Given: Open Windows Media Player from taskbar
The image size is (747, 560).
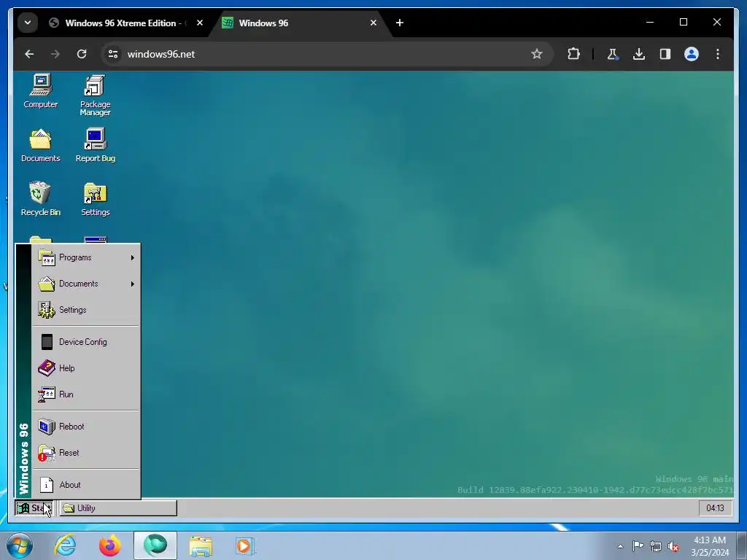Looking at the screenshot, I should [245, 545].
